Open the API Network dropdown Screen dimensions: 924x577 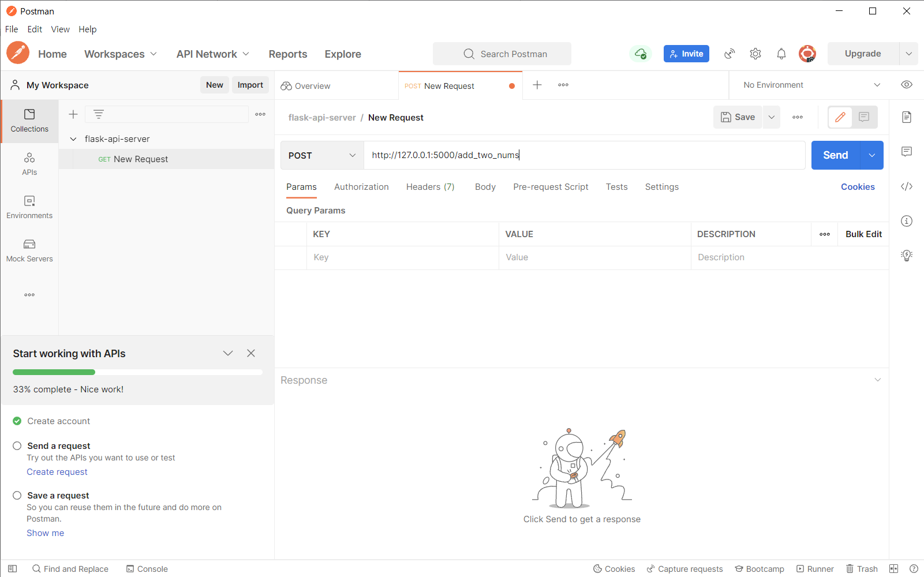[x=213, y=54]
